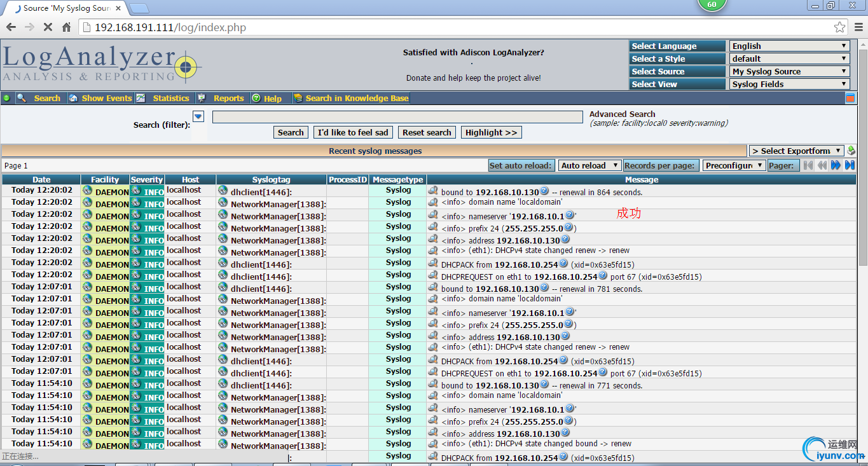Click DAEMON in the 12:20:02 domain name row
The width and height of the screenshot is (868, 466).
(112, 203)
